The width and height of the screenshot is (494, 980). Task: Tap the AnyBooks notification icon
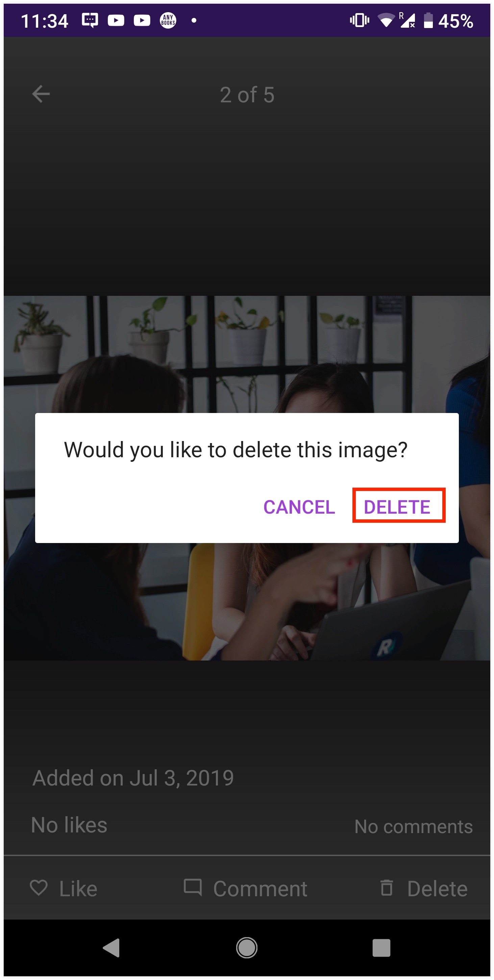coord(168,20)
